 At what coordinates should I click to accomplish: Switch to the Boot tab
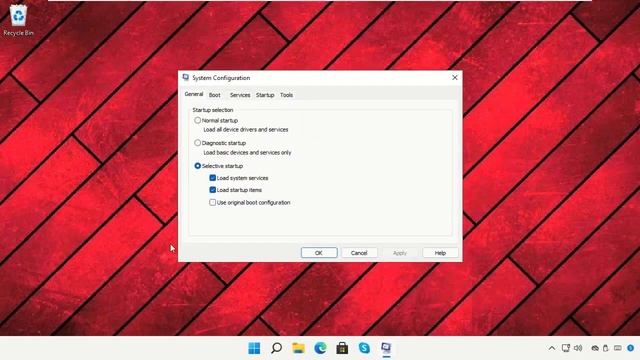coord(215,95)
